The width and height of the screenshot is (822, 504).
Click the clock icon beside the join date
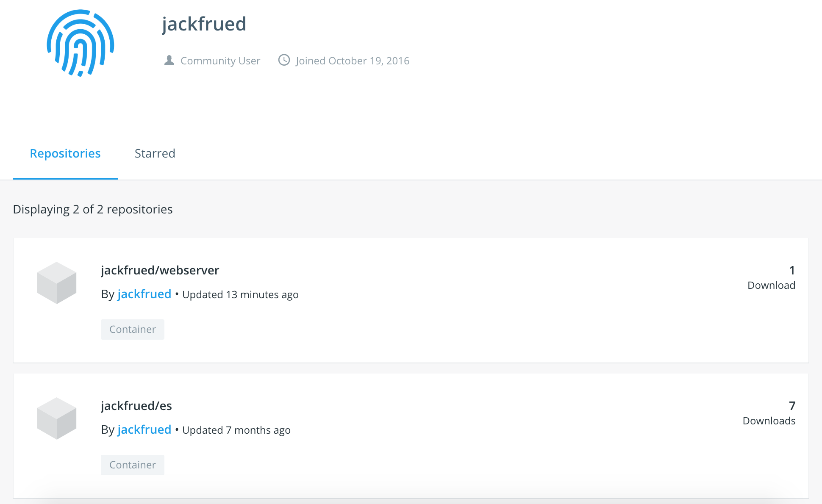click(284, 60)
